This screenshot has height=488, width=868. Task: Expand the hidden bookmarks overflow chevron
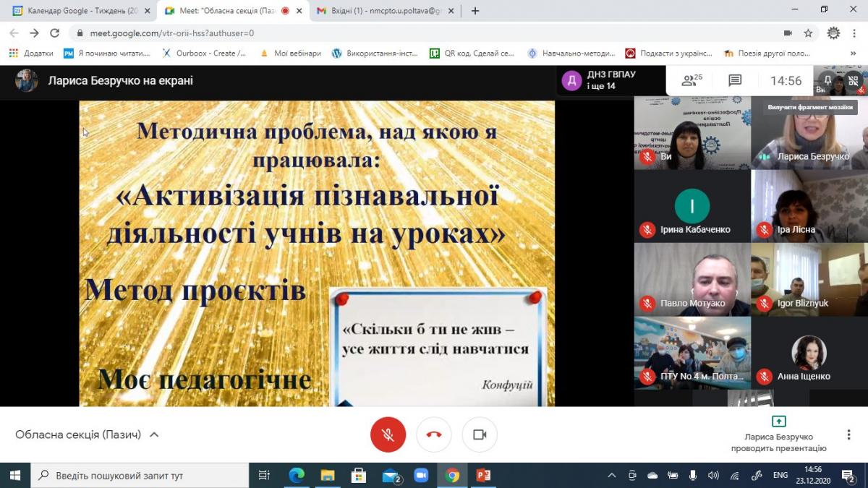click(x=854, y=53)
